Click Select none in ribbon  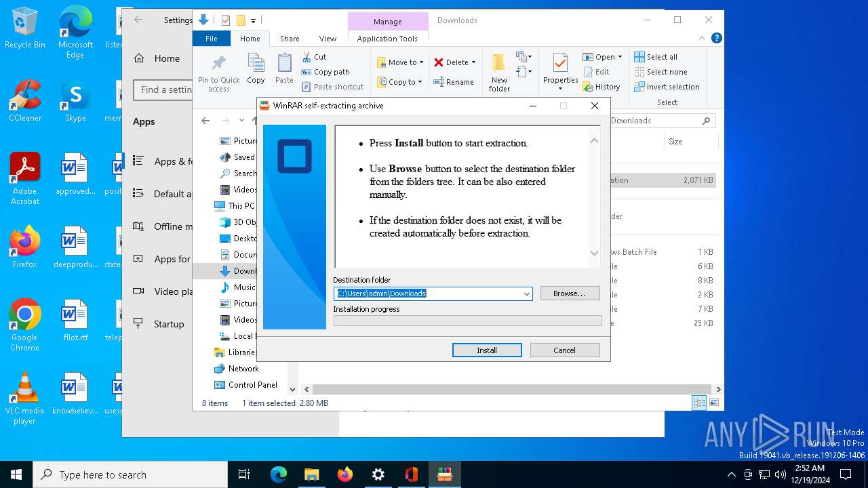(661, 72)
